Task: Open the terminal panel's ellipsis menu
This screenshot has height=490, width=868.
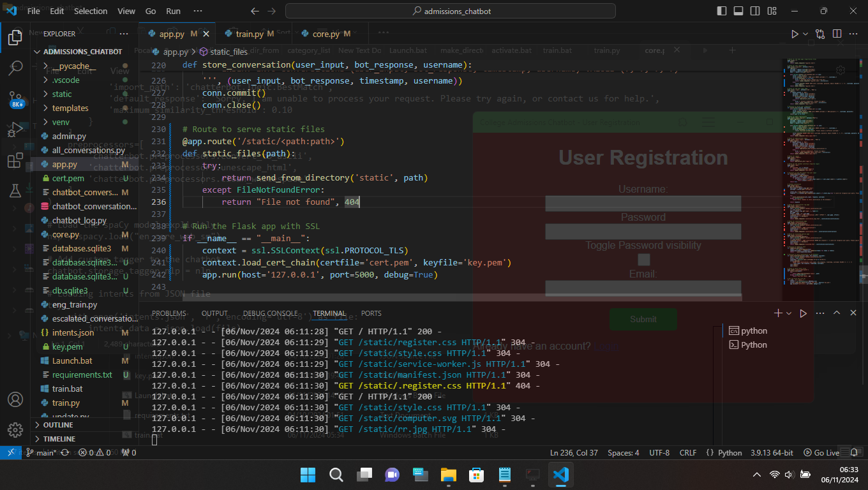Action: [x=820, y=313]
